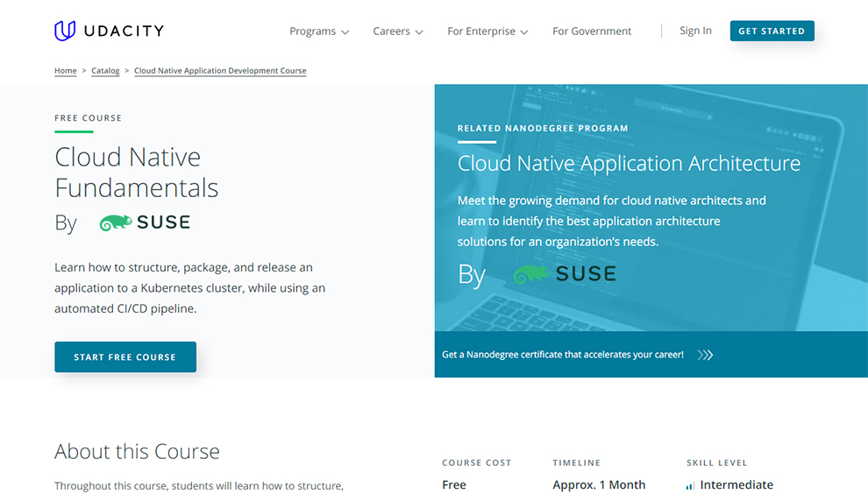Screen dimensions: 868x494
Task: Open the For Government page
Action: click(x=592, y=32)
